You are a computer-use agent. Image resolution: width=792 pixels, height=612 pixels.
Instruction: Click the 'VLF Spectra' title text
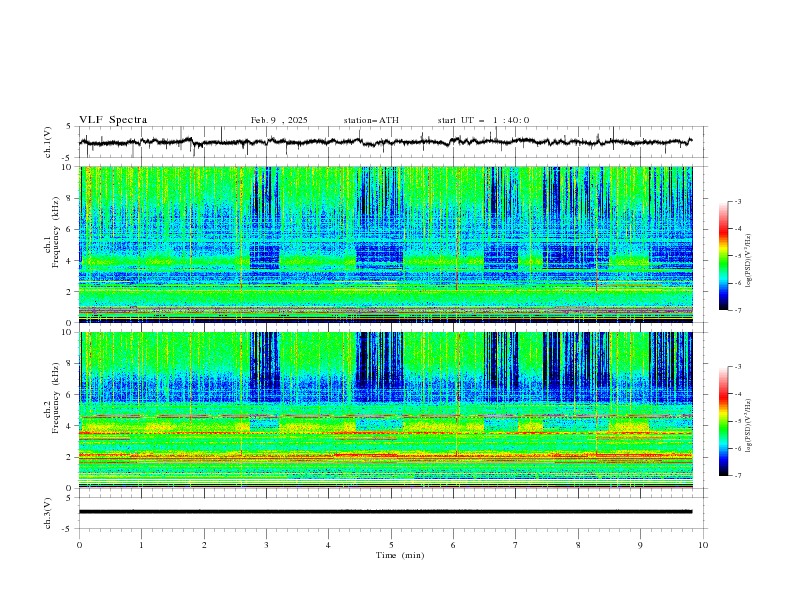[x=113, y=120]
